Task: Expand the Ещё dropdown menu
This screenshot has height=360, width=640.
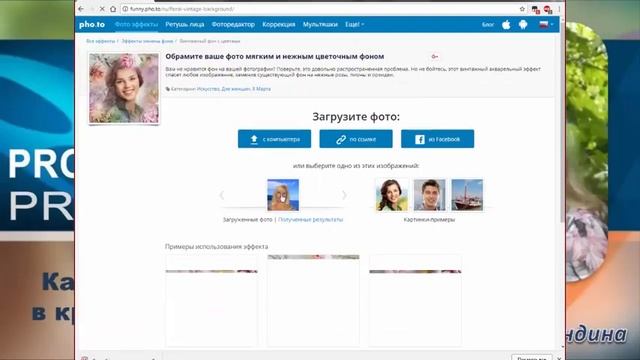Action: [x=355, y=24]
